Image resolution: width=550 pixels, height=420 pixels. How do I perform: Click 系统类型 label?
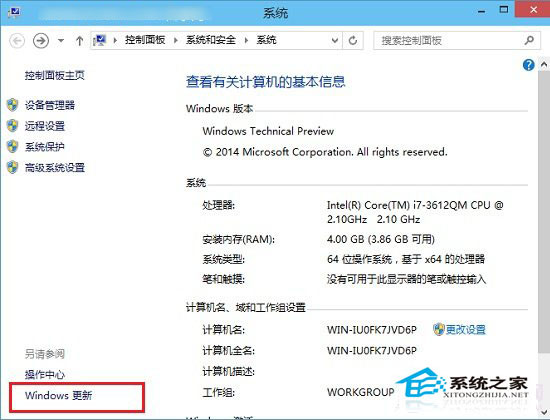(223, 259)
